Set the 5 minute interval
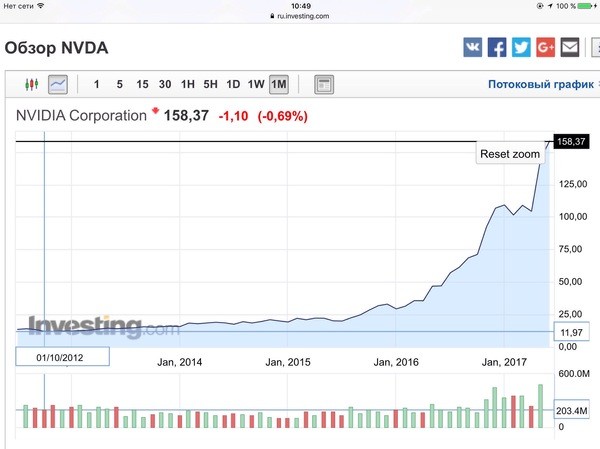 coord(119,84)
